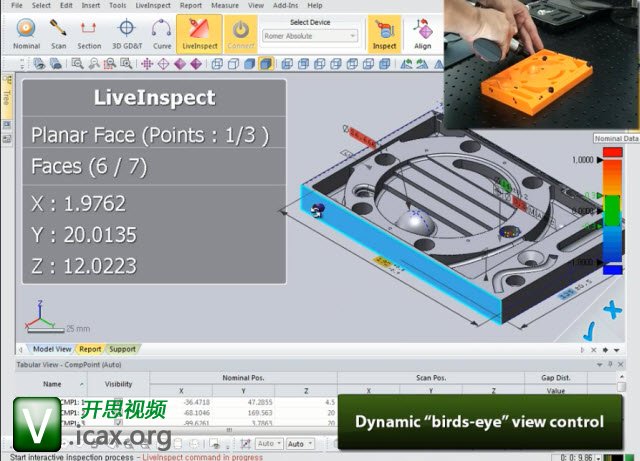Image resolution: width=640 pixels, height=461 pixels.
Task: Click the second green-arrow rotate view icon
Action: tap(422, 64)
